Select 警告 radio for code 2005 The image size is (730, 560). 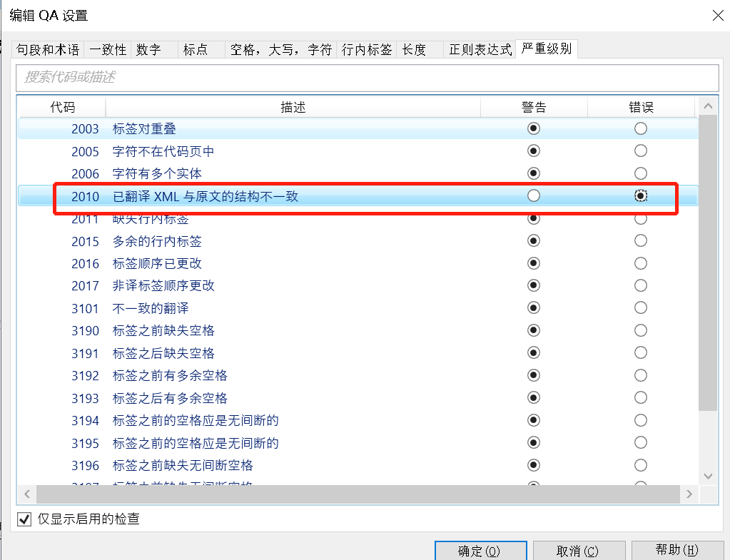pos(534,151)
